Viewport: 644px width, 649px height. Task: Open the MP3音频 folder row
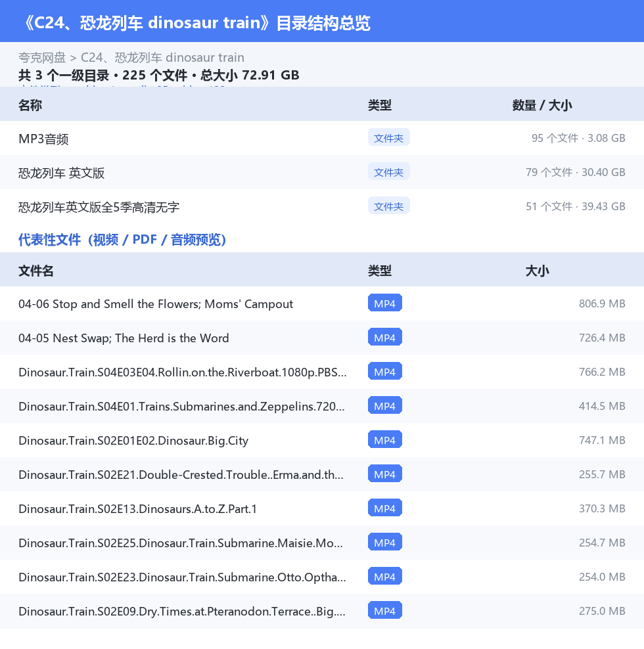[x=322, y=138]
